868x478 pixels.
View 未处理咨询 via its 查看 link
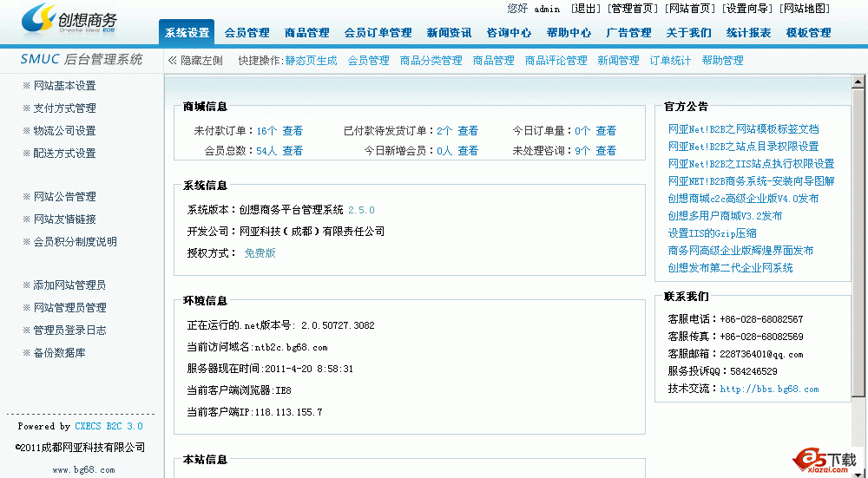pos(606,151)
